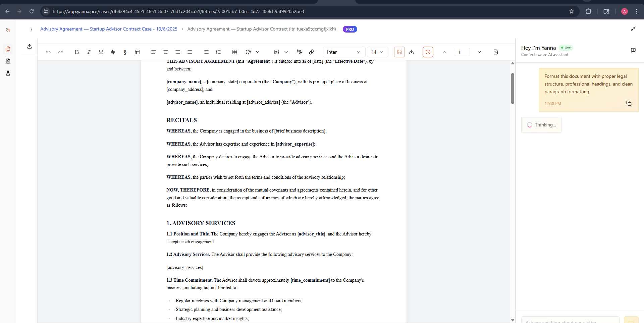Open the color palette tool
The height and width of the screenshot is (323, 644).
248,52
